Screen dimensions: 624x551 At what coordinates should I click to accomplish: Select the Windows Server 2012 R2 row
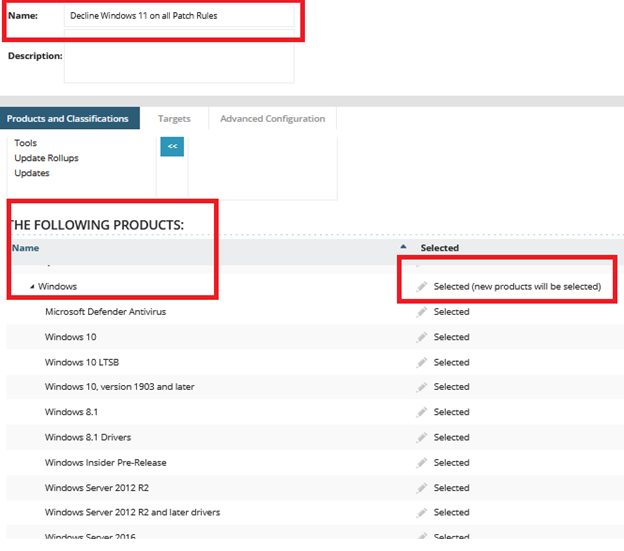(315, 488)
